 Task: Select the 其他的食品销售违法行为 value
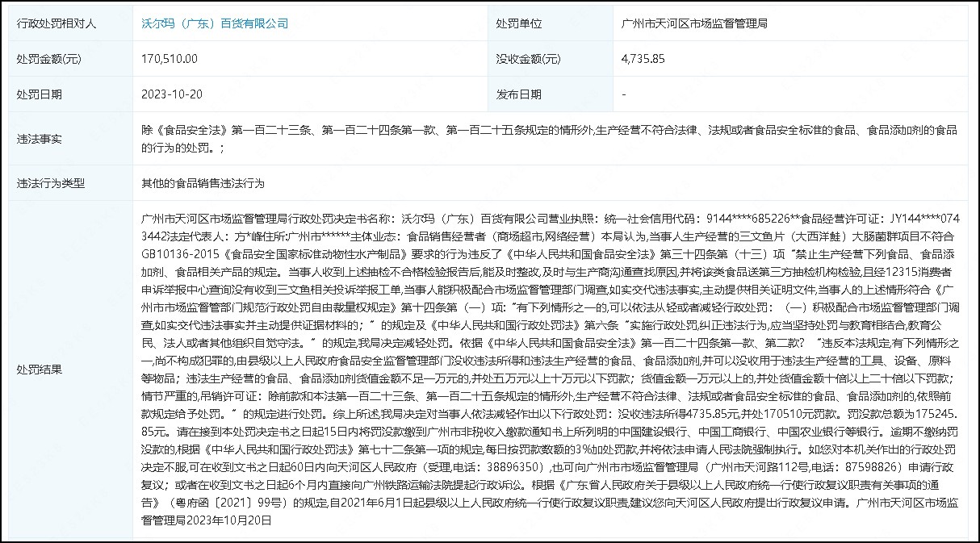[203, 183]
